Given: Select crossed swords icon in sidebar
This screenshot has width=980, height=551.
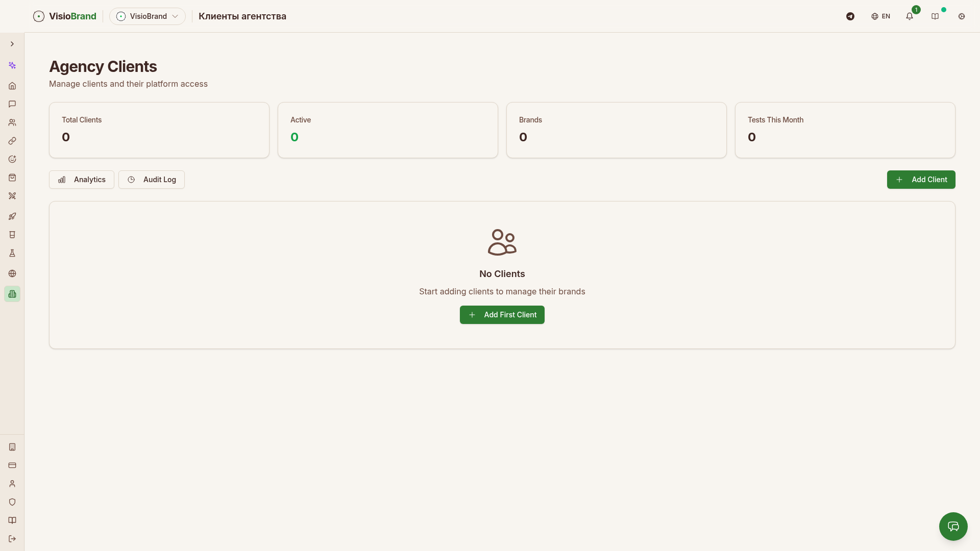Looking at the screenshot, I should click(12, 196).
